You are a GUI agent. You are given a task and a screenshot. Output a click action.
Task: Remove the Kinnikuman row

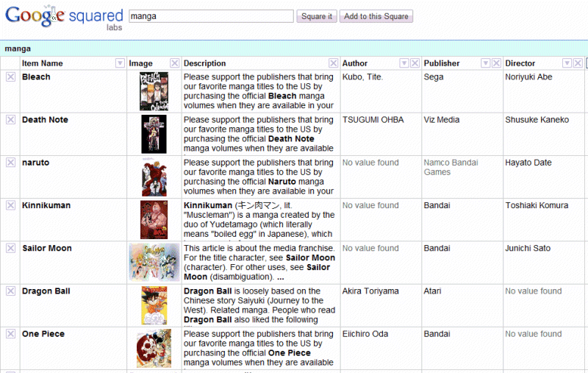[10, 205]
